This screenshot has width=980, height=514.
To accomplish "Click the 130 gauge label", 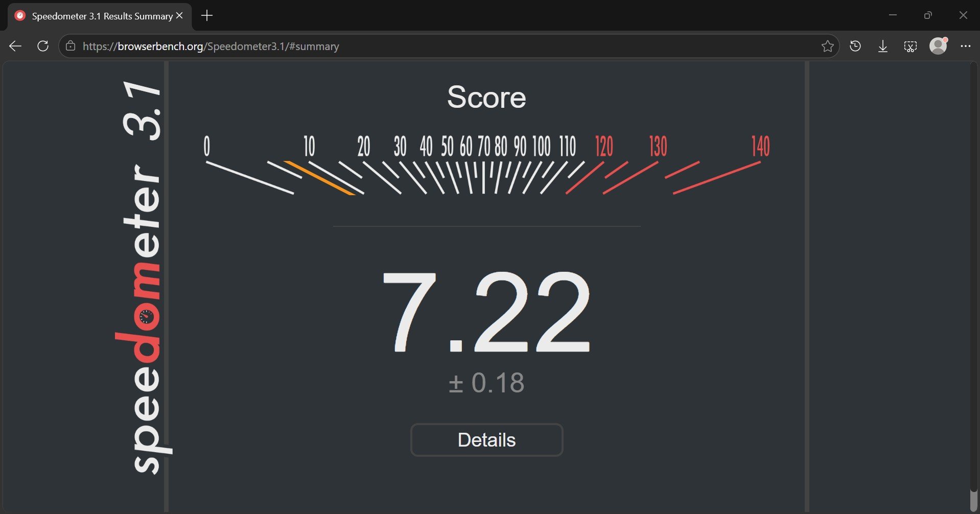I will coord(658,146).
